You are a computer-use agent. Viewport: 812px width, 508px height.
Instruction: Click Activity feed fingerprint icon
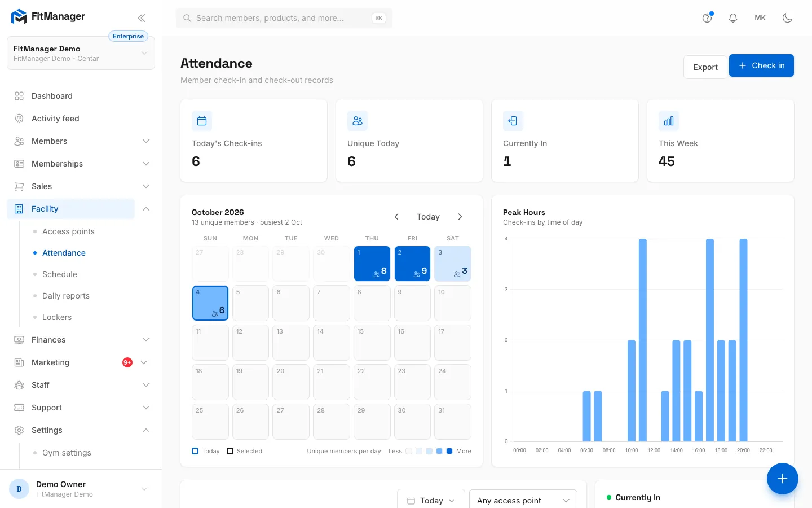coord(19,119)
